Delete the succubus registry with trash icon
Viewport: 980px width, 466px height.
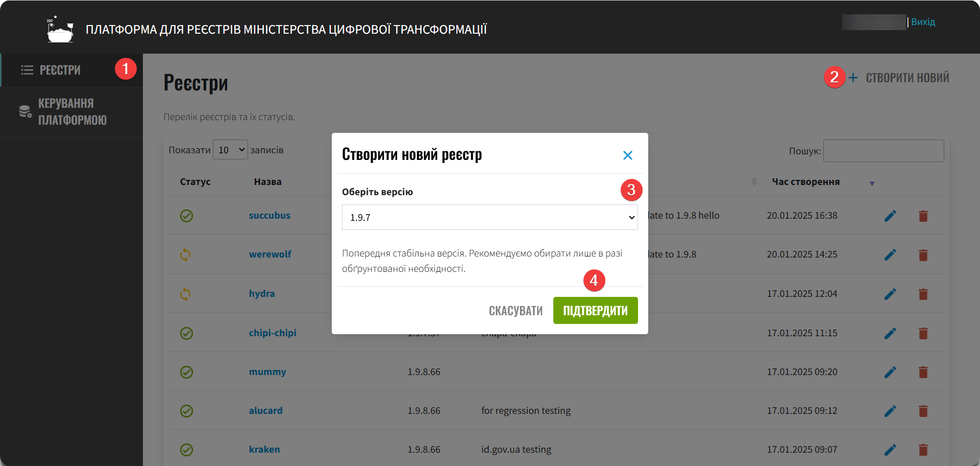(923, 216)
